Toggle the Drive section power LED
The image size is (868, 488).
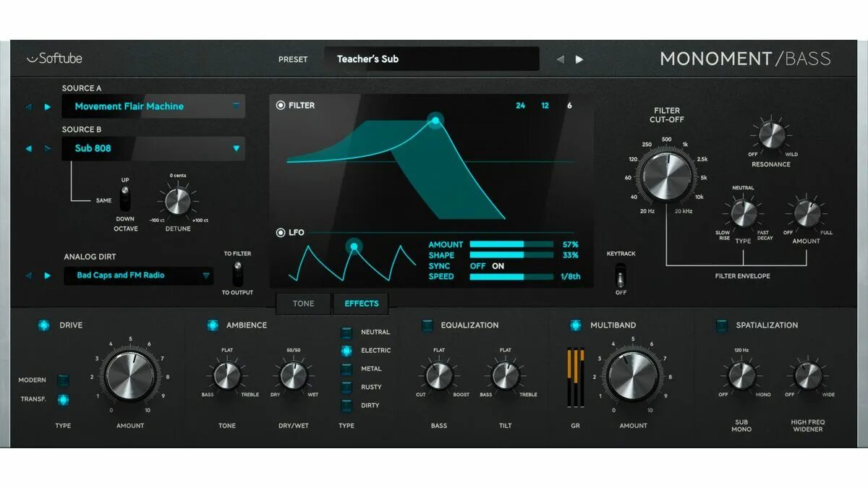click(x=44, y=325)
